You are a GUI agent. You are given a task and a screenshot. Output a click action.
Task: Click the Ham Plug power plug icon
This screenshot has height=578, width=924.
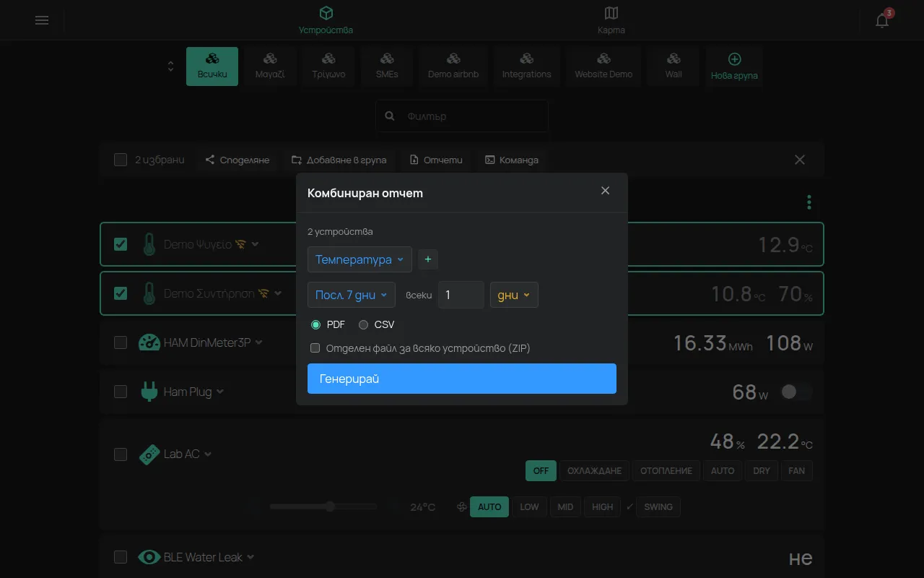[149, 392]
